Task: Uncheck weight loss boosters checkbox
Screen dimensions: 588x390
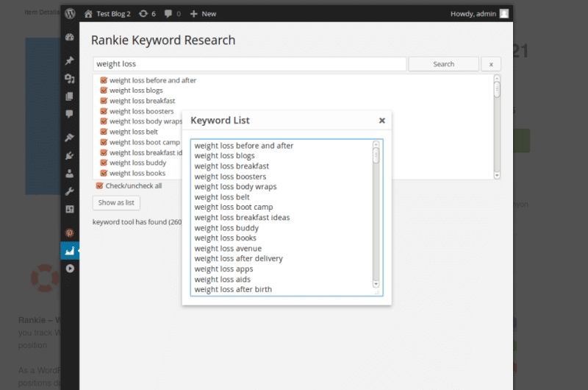Action: click(x=104, y=112)
